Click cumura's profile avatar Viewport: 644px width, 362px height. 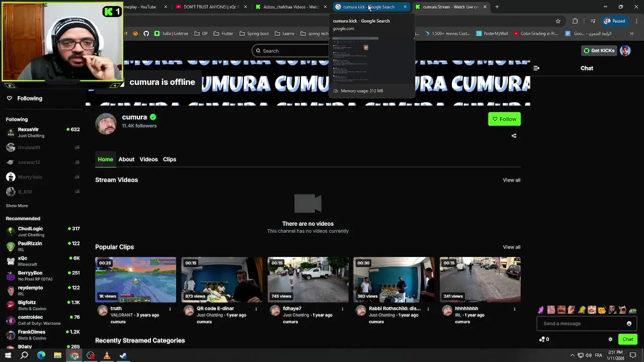point(106,124)
